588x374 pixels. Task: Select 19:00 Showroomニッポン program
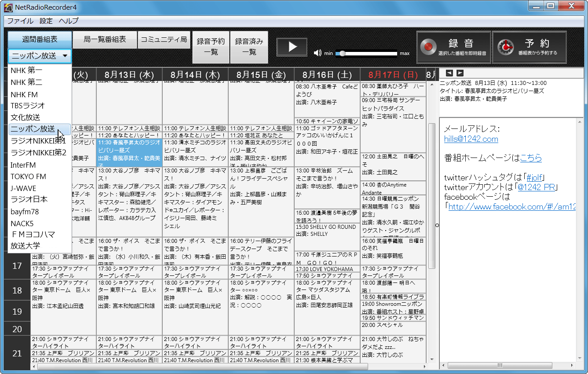(393, 308)
